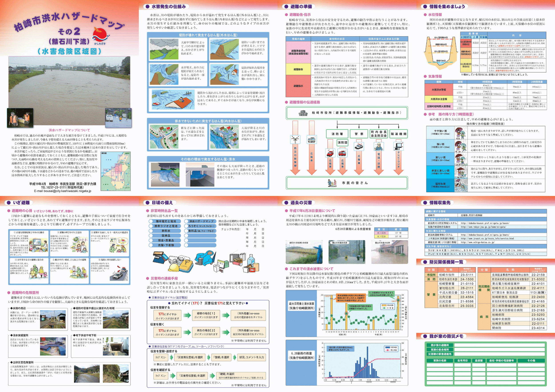Check the 医療品 circle
This screenshot has width=555, height=392.
point(151,236)
